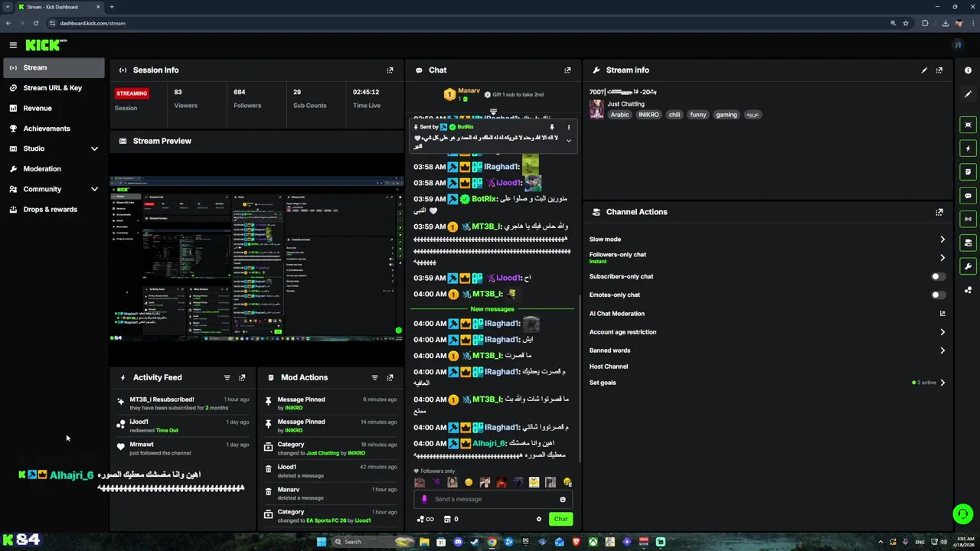Collapse the pinned message chevron
The width and height of the screenshot is (980, 551).
pyautogui.click(x=568, y=141)
